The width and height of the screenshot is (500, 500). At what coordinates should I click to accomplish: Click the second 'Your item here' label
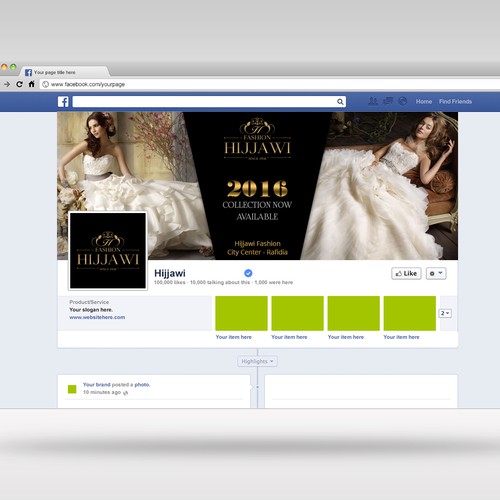pyautogui.click(x=289, y=337)
